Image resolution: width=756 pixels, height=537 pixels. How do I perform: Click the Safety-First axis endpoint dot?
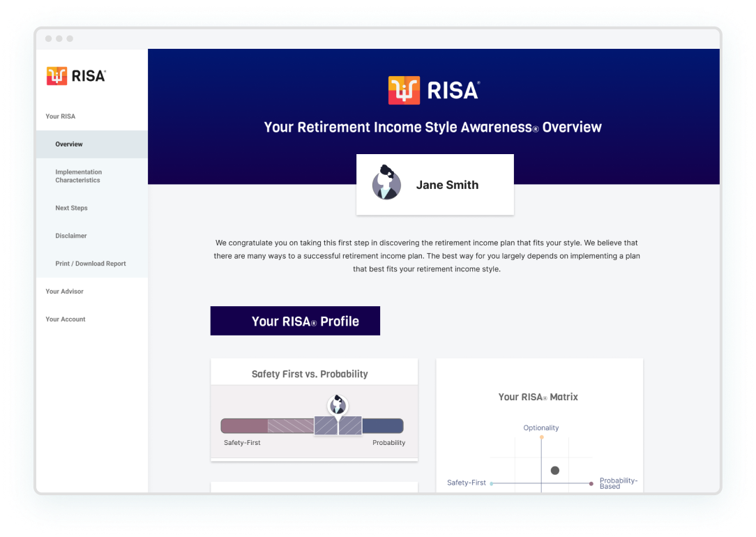point(492,483)
